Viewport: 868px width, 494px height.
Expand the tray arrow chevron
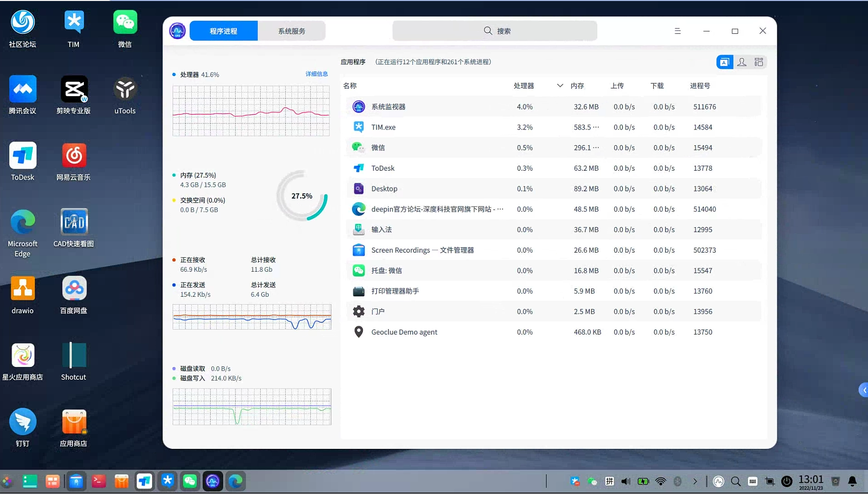tap(695, 481)
